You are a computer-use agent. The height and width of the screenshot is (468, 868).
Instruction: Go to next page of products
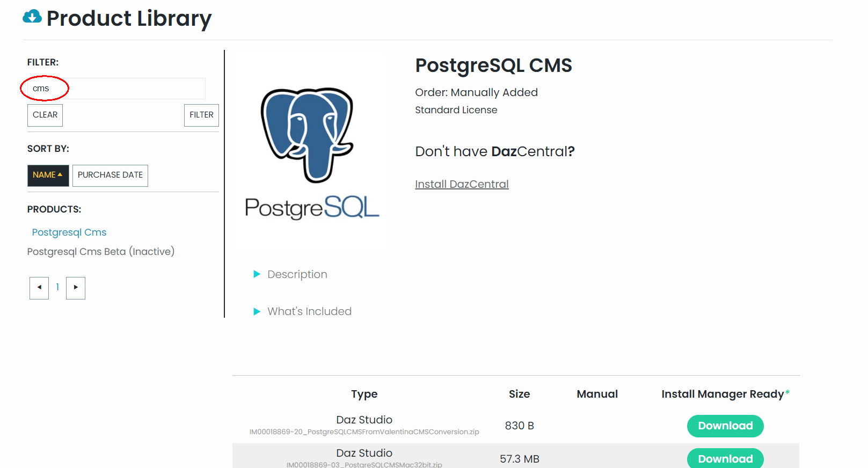tap(76, 288)
